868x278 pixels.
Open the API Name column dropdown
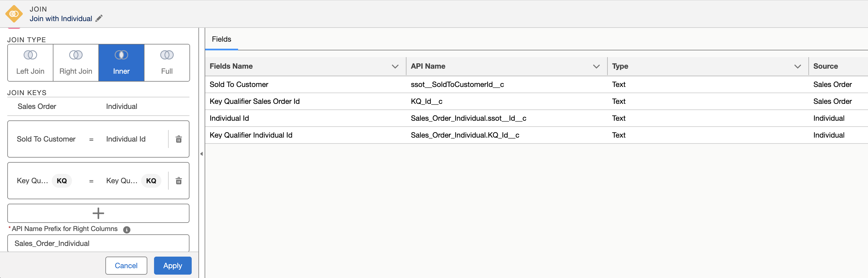click(596, 66)
